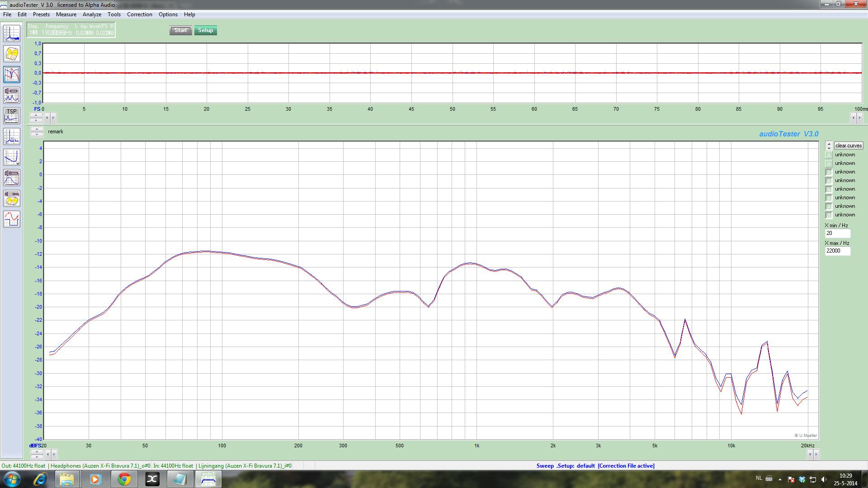The width and height of the screenshot is (868, 488).
Task: Select the distortion curve measurement icon
Action: (x=12, y=157)
